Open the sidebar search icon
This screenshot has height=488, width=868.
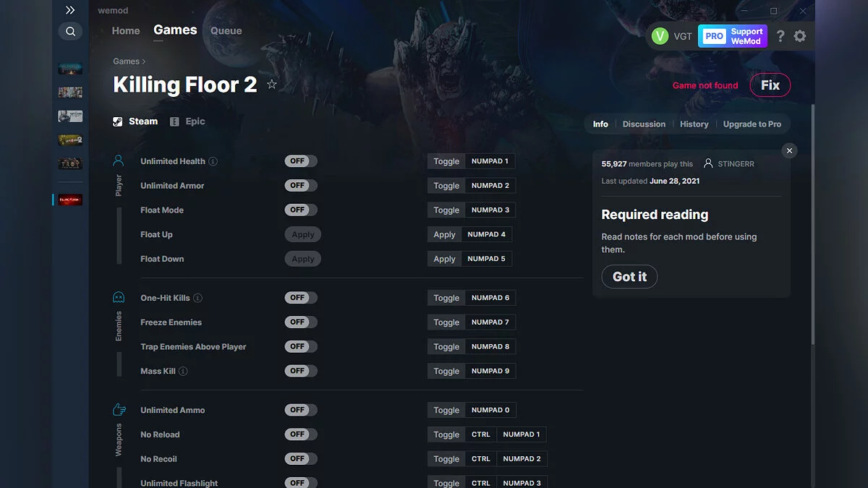(x=70, y=31)
